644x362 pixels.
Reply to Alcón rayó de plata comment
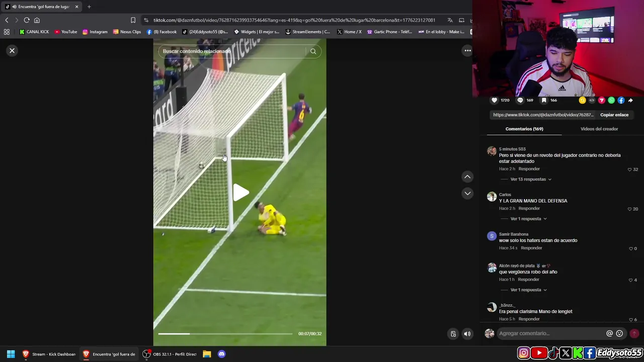click(x=528, y=280)
